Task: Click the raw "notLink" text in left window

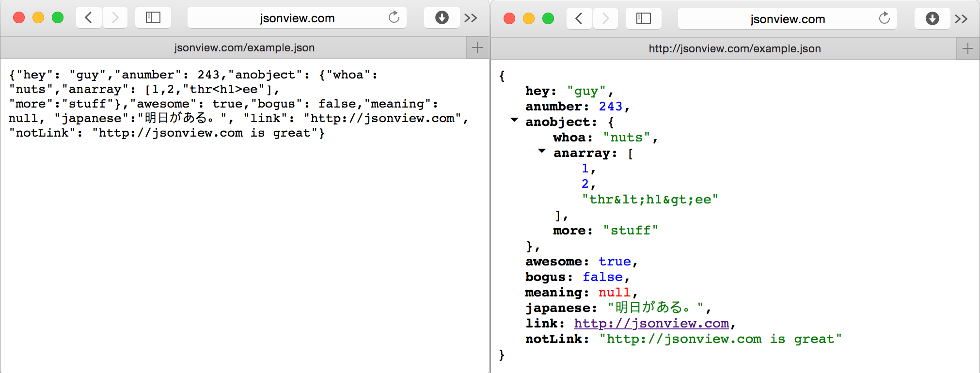Action: (42, 133)
